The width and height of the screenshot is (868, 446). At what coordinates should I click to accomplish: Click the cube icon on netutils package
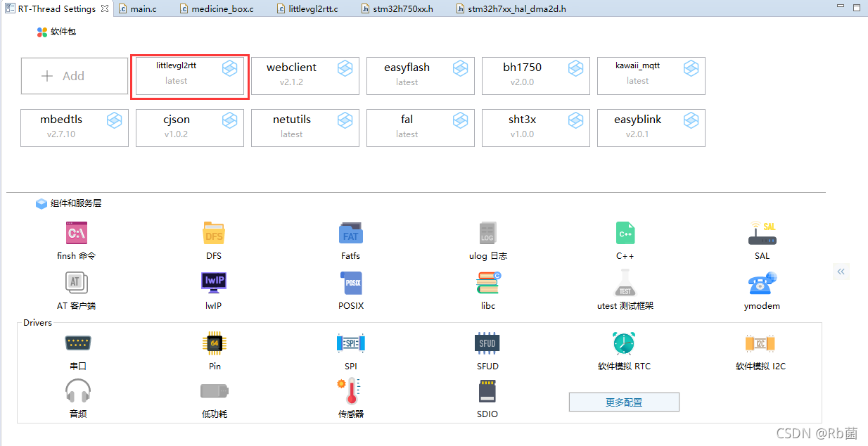click(x=345, y=120)
